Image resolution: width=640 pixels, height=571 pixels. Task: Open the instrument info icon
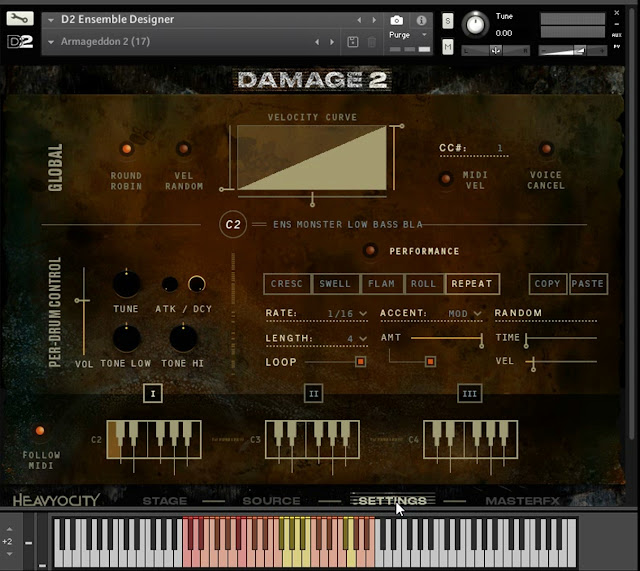(421, 20)
